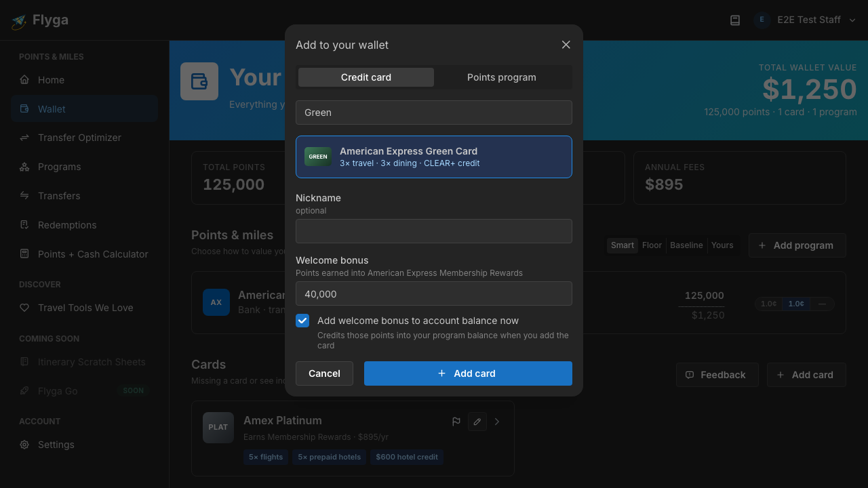This screenshot has width=868, height=488.
Task: Open Settings in the sidebar
Action: click(x=84, y=445)
